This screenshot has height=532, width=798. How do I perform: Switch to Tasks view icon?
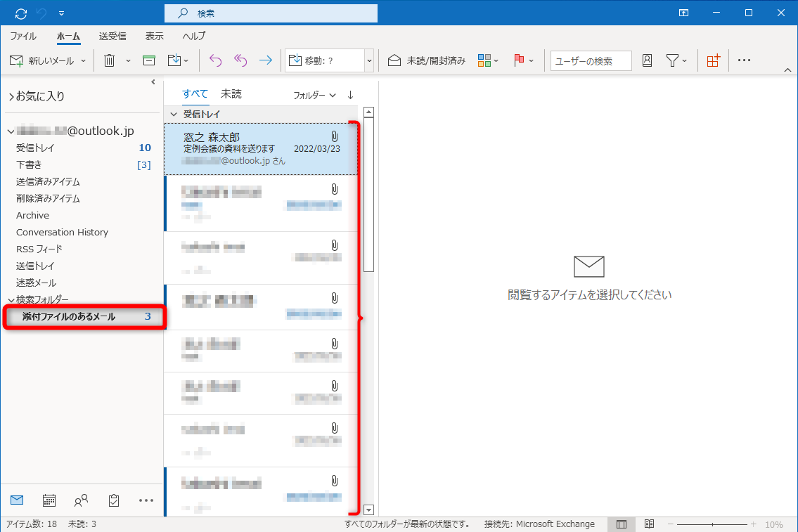(114, 500)
